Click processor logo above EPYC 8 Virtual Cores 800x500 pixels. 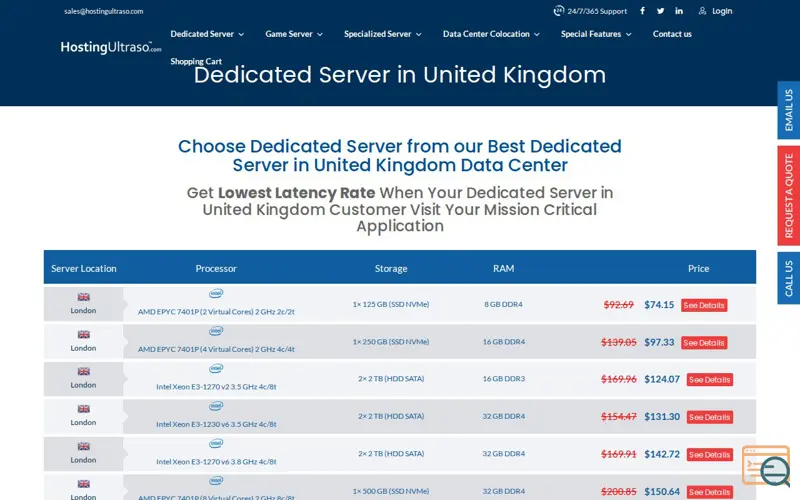point(216,481)
